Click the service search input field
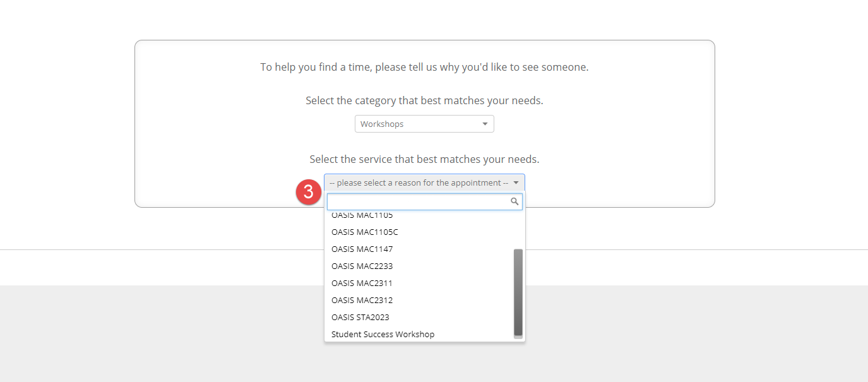 pyautogui.click(x=424, y=201)
